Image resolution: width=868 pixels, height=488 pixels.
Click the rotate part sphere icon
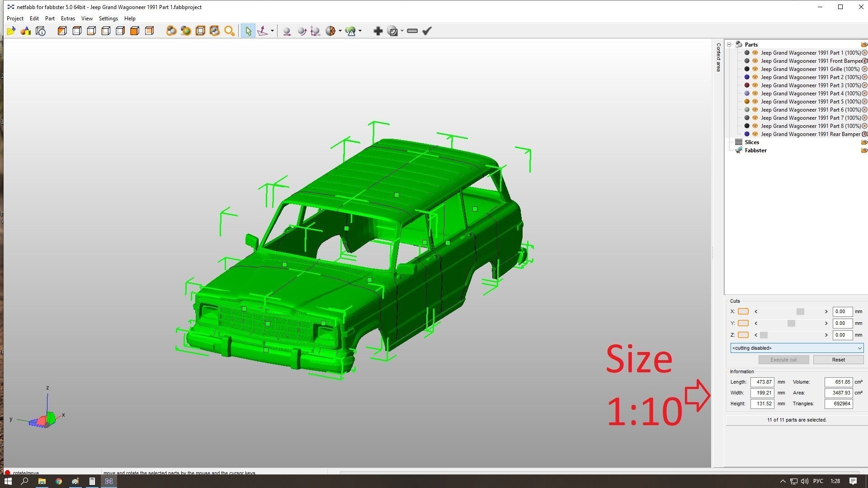click(x=302, y=31)
